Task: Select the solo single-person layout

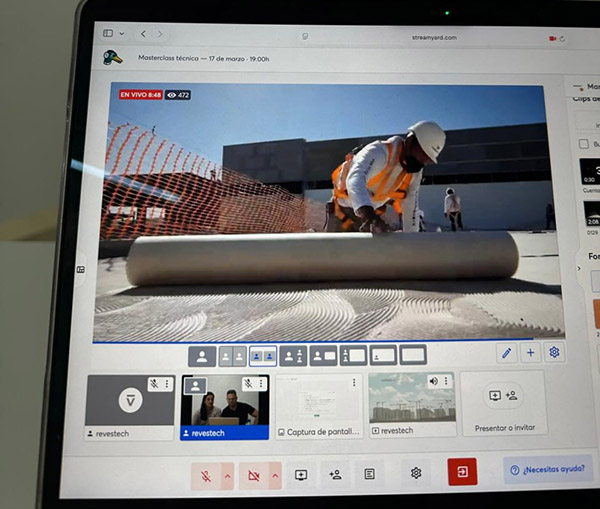Action: tap(202, 357)
